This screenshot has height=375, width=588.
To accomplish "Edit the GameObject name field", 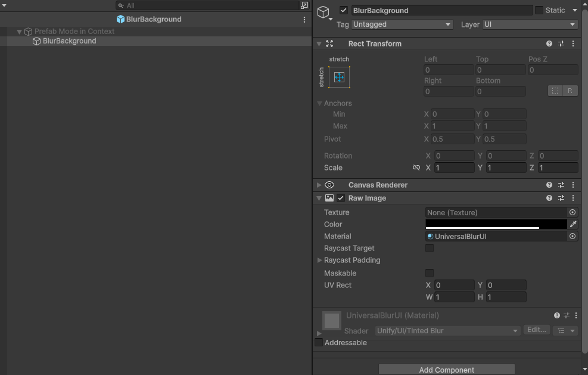I will point(442,10).
